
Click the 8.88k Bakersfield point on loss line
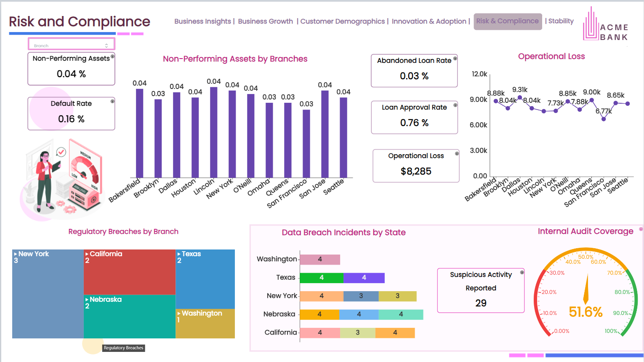coord(496,101)
